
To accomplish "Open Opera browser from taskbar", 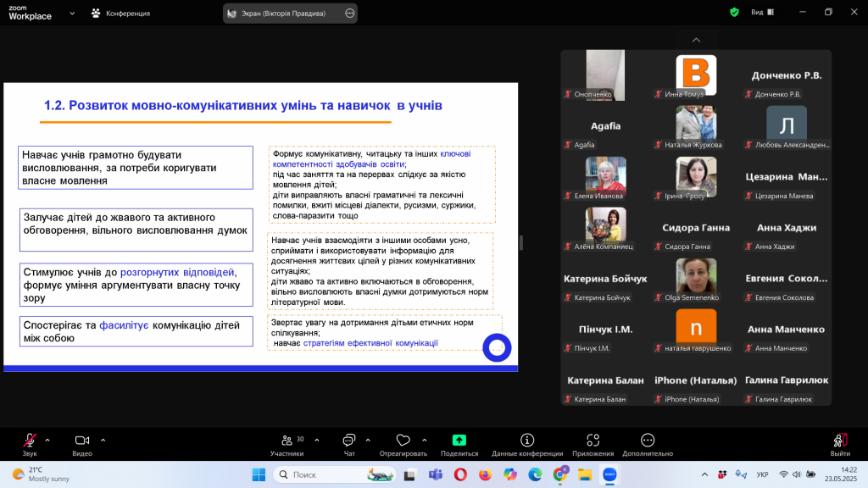I will (460, 474).
